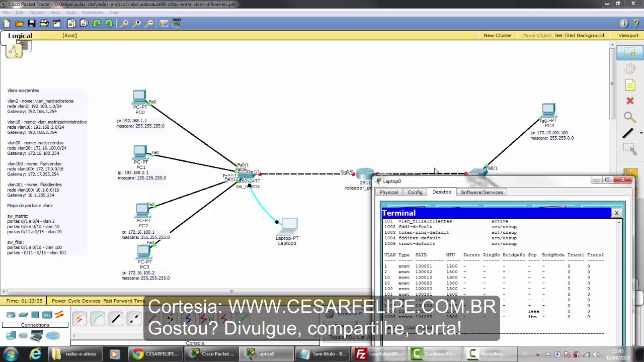Open the Extensions menu
The width and height of the screenshot is (644, 362).
coord(92,13)
